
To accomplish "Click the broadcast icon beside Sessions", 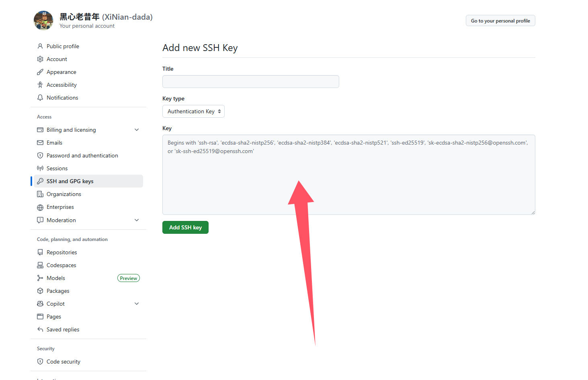I will [40, 168].
